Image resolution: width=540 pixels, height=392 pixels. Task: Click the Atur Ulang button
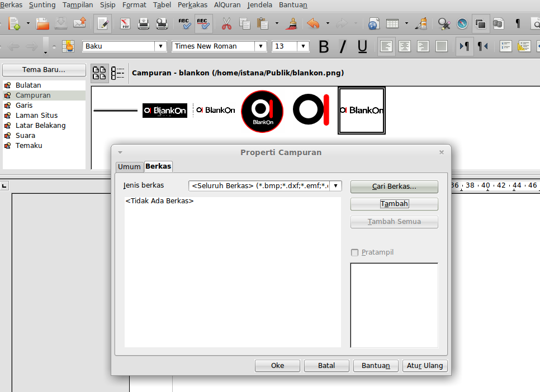pos(425,366)
